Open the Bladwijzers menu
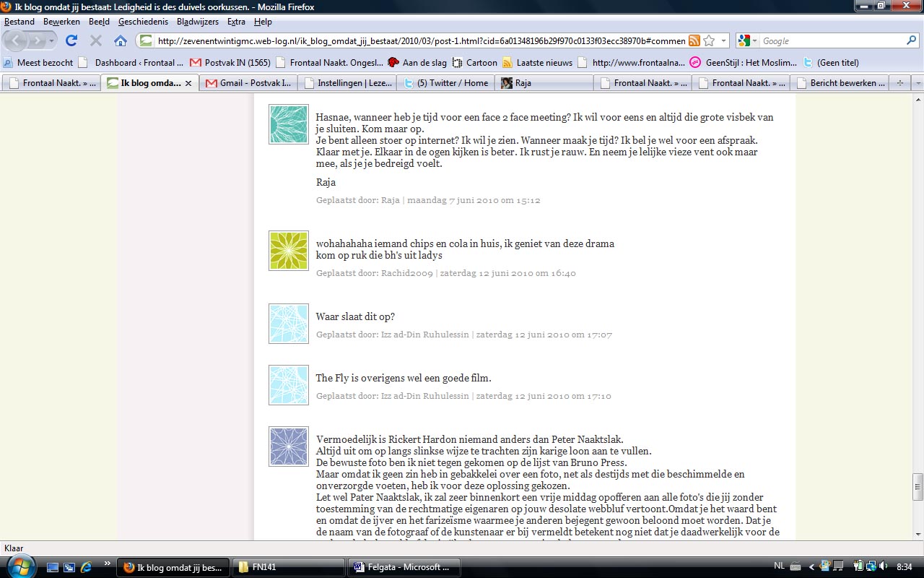This screenshot has width=924, height=578. click(x=197, y=22)
